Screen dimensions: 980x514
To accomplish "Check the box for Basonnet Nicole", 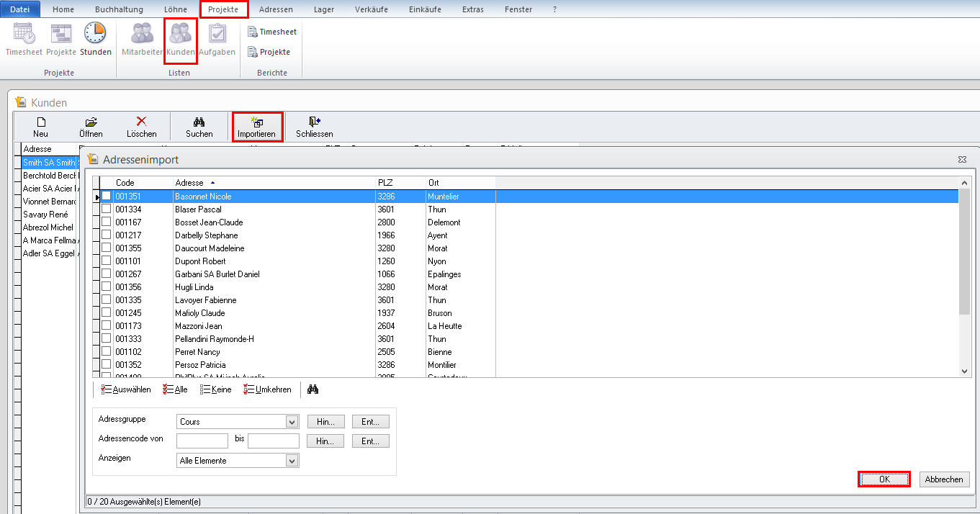I will 107,196.
